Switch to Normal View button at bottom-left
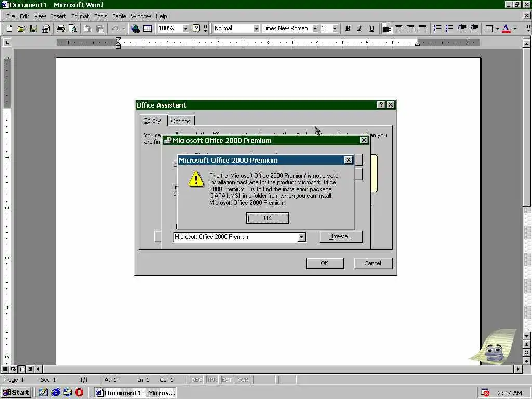Viewport: 532px width, 399px height. tap(5, 369)
